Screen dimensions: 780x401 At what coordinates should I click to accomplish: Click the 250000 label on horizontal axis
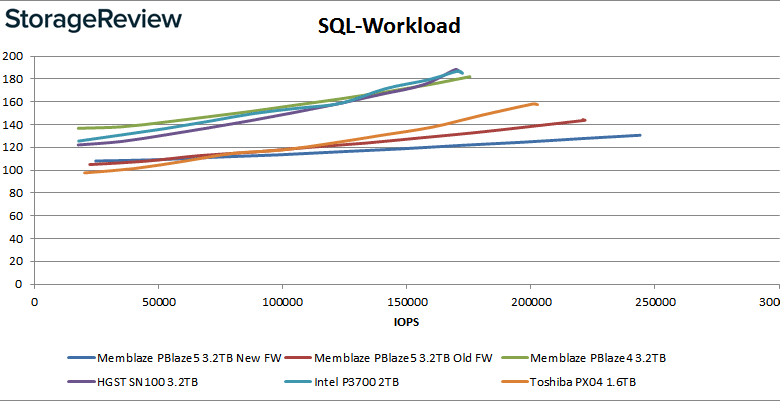click(x=654, y=303)
